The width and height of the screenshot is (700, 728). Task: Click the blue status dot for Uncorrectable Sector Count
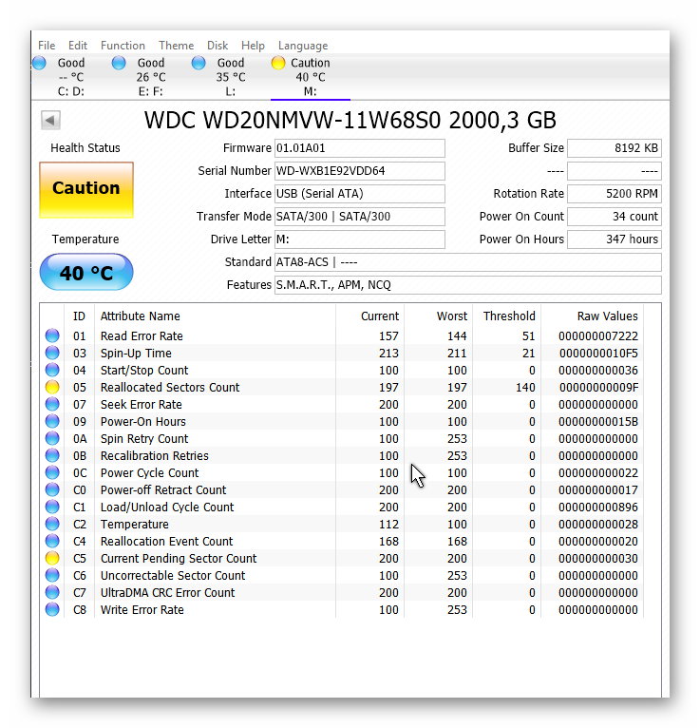pyautogui.click(x=52, y=576)
